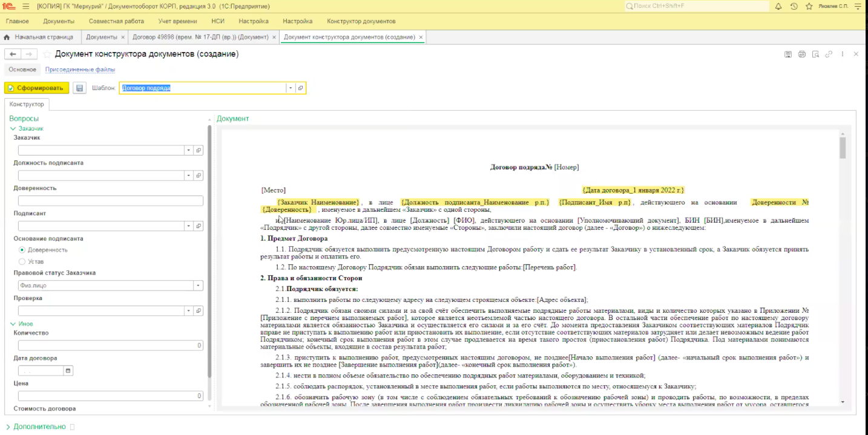Open Совместная работа menu section
868x435 pixels.
click(116, 21)
